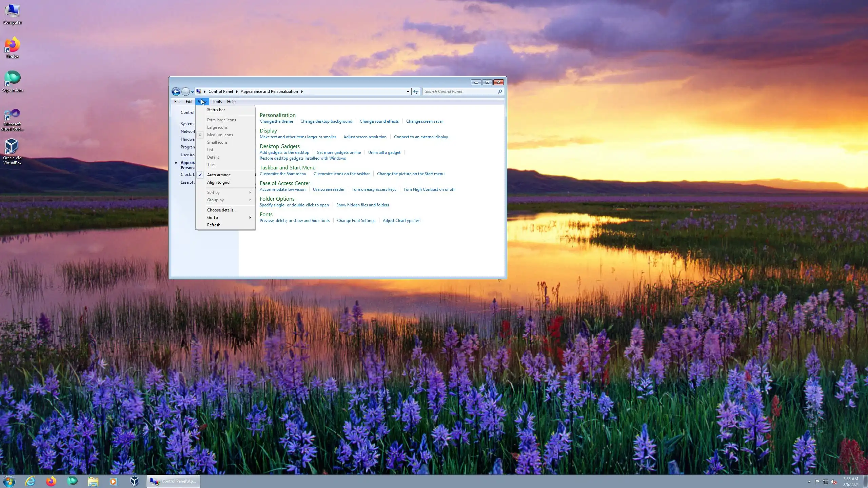
Task: Click the Back navigation arrow button
Action: tap(176, 91)
